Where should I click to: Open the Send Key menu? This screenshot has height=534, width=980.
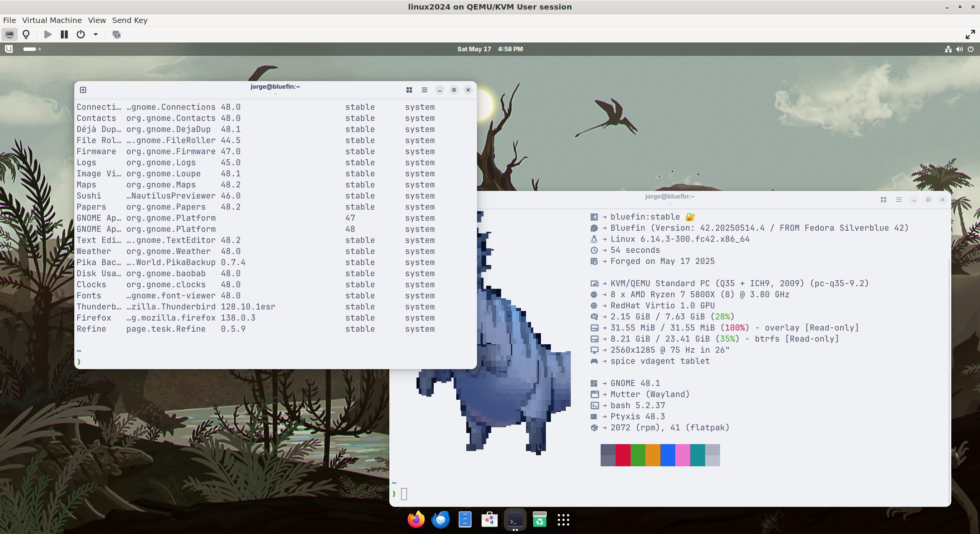point(129,20)
